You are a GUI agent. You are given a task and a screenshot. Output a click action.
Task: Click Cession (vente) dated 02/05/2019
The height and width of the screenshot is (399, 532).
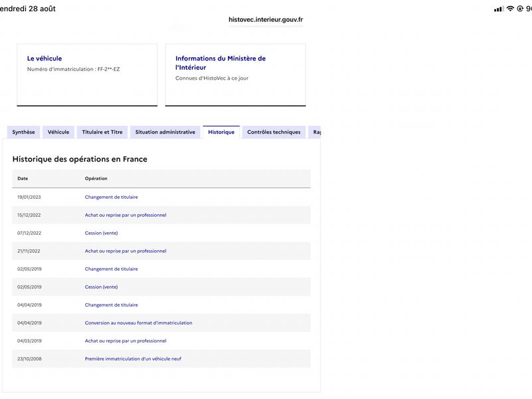point(102,287)
